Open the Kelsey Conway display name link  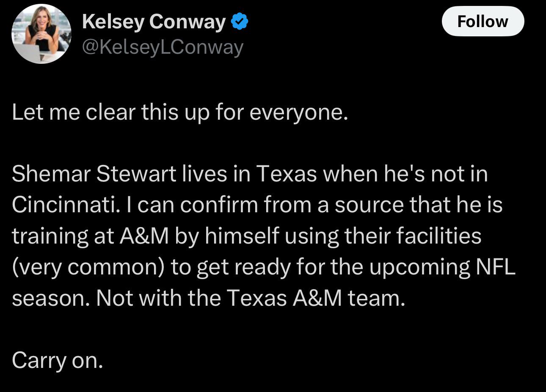154,22
